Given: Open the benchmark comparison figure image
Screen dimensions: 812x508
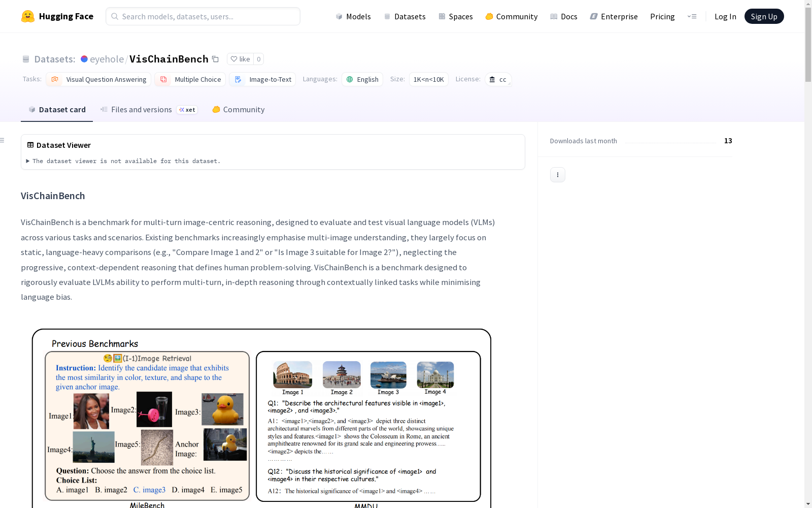Looking at the screenshot, I should [261, 418].
